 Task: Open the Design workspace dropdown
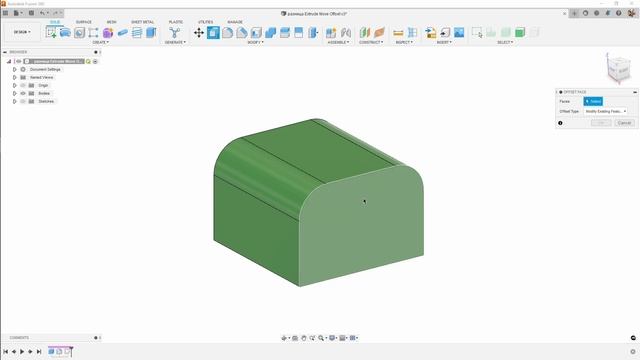[x=22, y=32]
